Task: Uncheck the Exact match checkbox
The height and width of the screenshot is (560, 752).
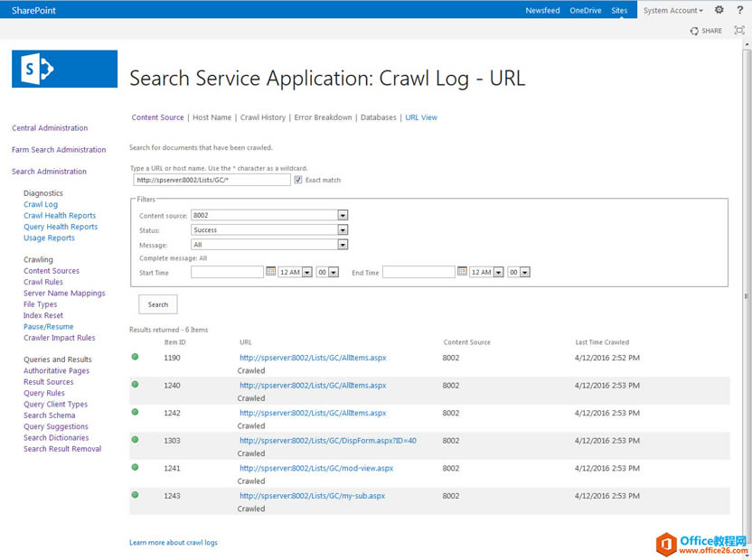Action: [x=298, y=179]
